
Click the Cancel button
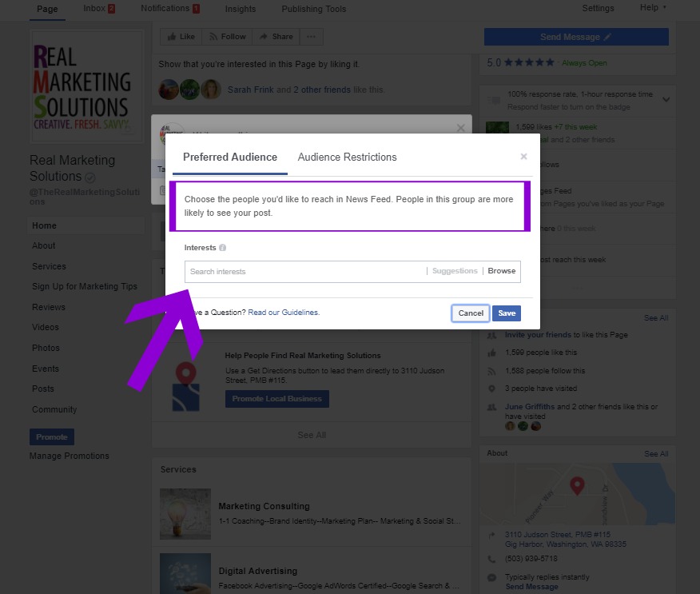click(471, 313)
